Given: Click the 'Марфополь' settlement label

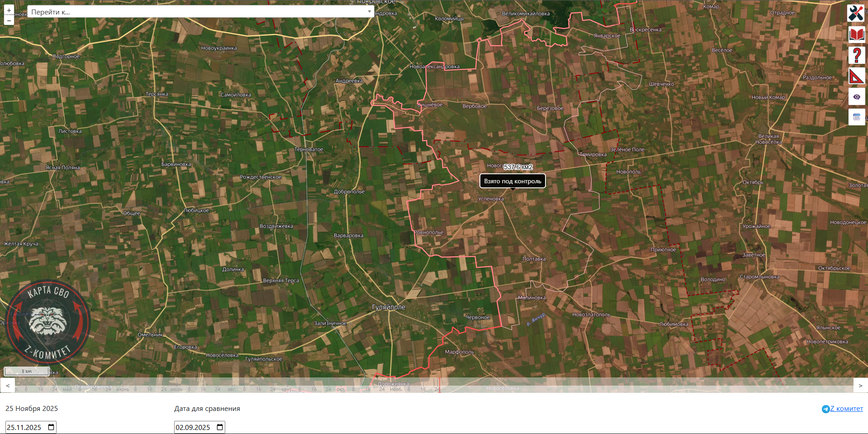Looking at the screenshot, I should pos(459,352).
